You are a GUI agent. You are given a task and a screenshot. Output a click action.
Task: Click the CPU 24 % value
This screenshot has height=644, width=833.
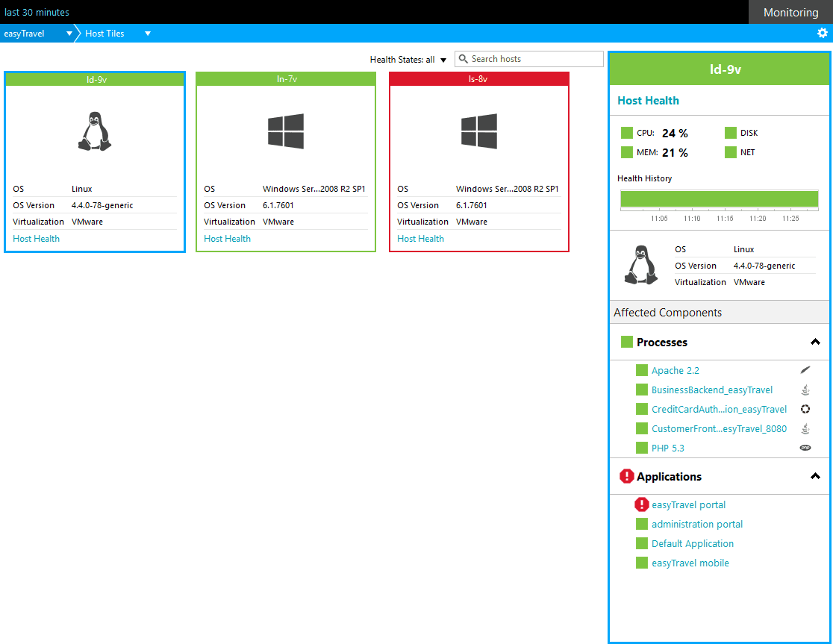[x=675, y=134]
